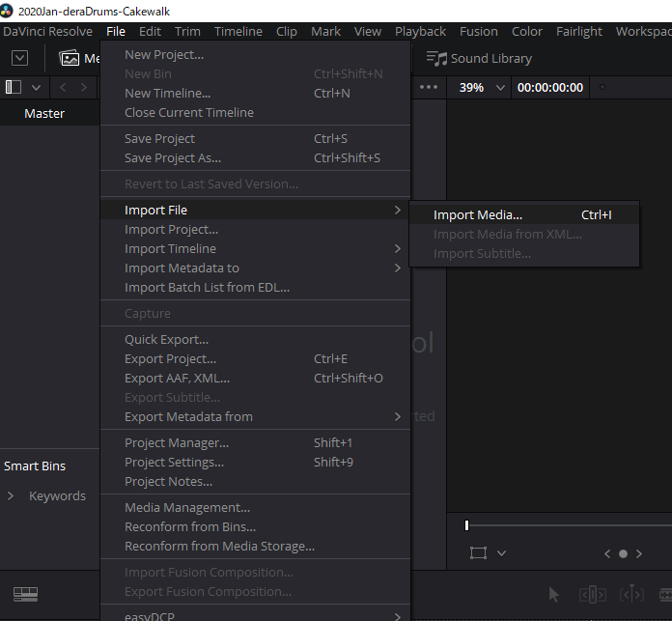Navigate back with the left chevron
672x621 pixels.
tap(63, 88)
